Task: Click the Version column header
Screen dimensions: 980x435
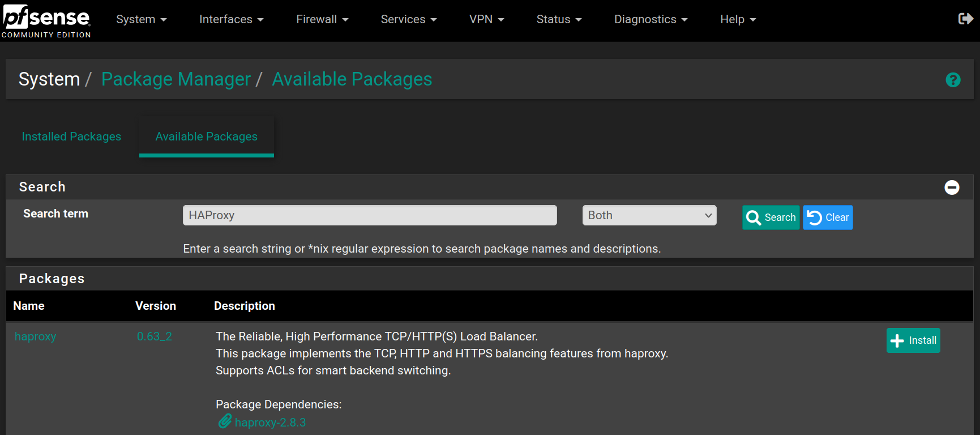Action: [156, 306]
